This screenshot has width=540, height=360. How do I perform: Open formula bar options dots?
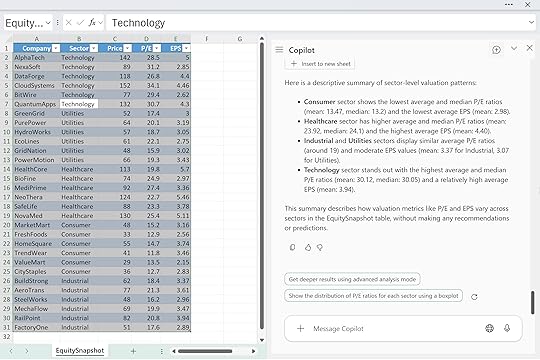point(58,23)
